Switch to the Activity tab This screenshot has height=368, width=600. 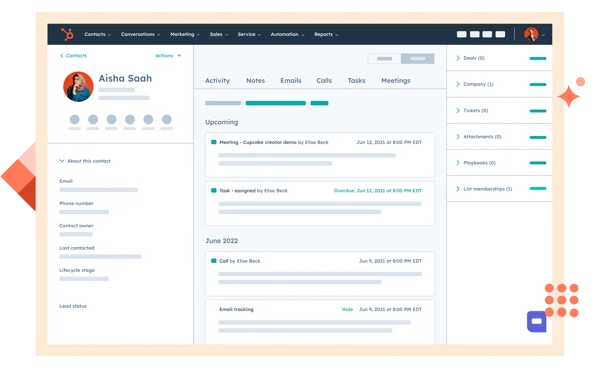coord(217,81)
